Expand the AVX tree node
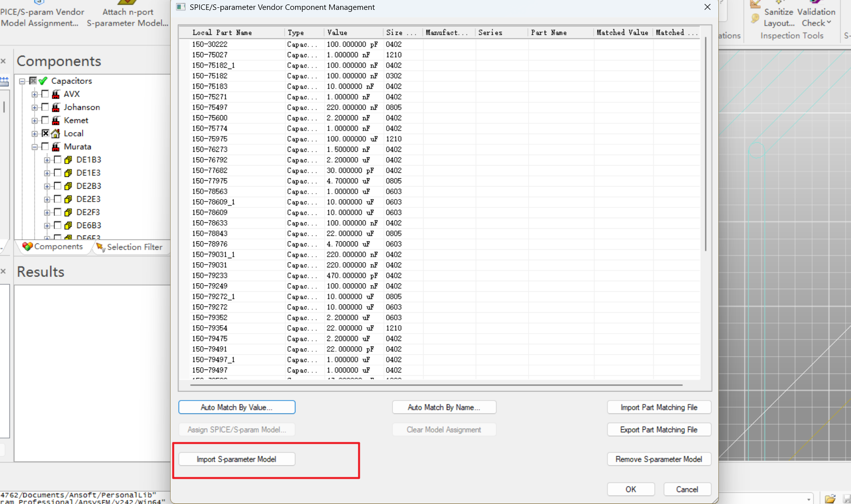851x504 pixels. tap(35, 94)
